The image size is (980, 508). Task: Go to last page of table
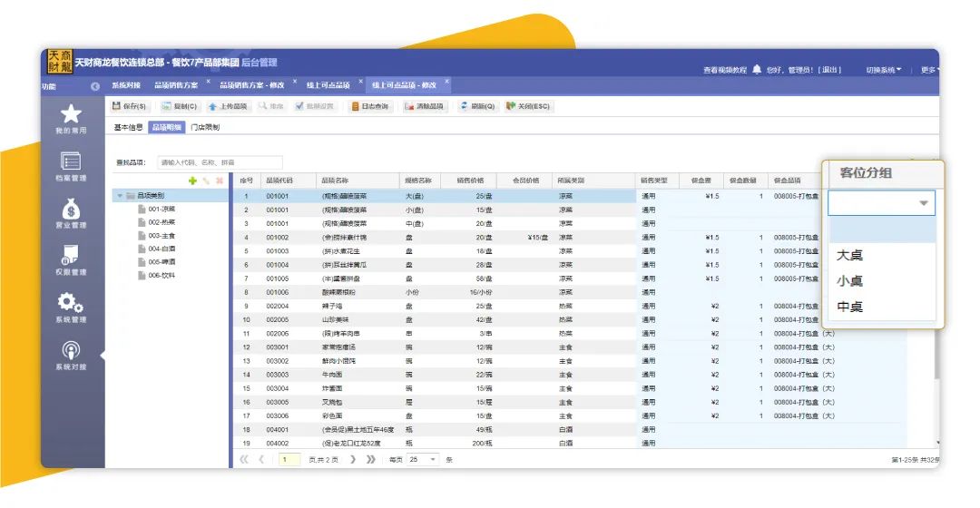[x=370, y=459]
